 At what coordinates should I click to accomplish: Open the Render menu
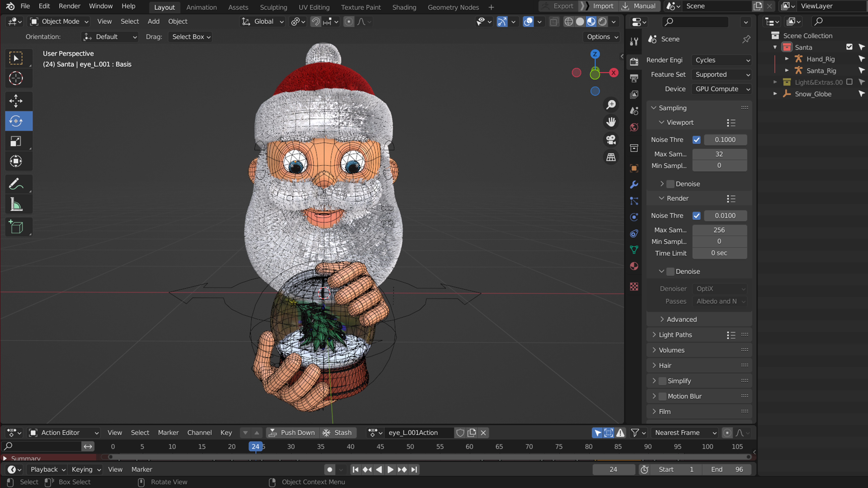(69, 6)
